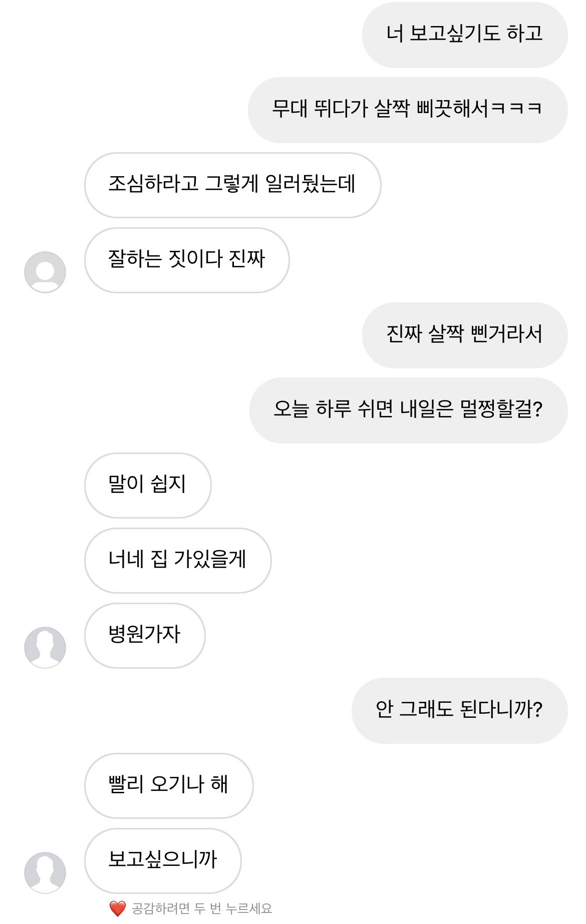Tap the red heart reaction icon

click(117, 908)
